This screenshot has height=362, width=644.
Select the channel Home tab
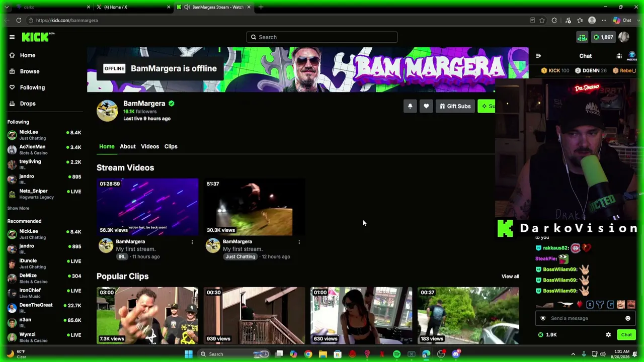tap(107, 146)
